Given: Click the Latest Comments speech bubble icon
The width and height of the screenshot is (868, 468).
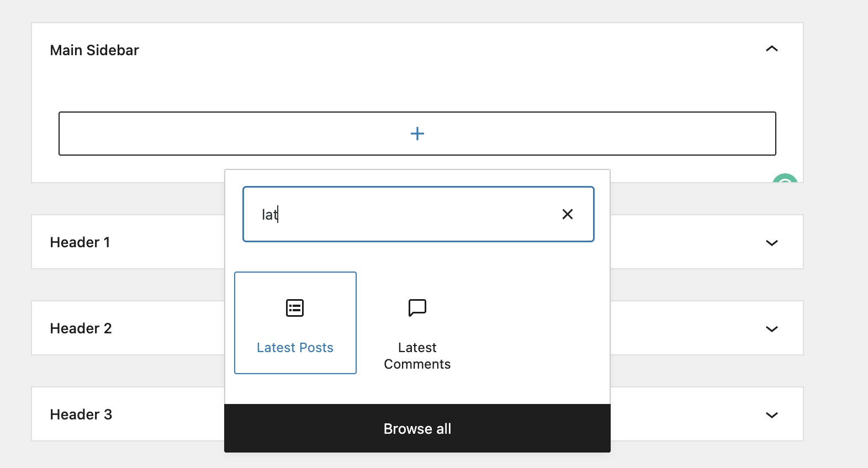Looking at the screenshot, I should (x=417, y=308).
